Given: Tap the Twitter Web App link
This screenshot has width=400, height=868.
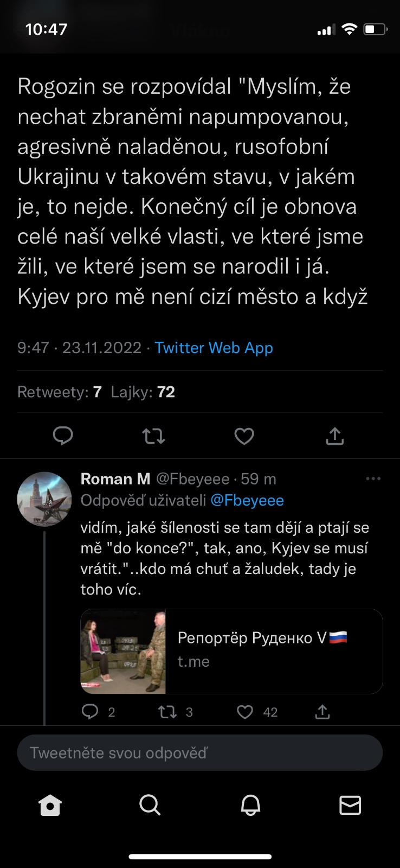Looking at the screenshot, I should coord(214,348).
